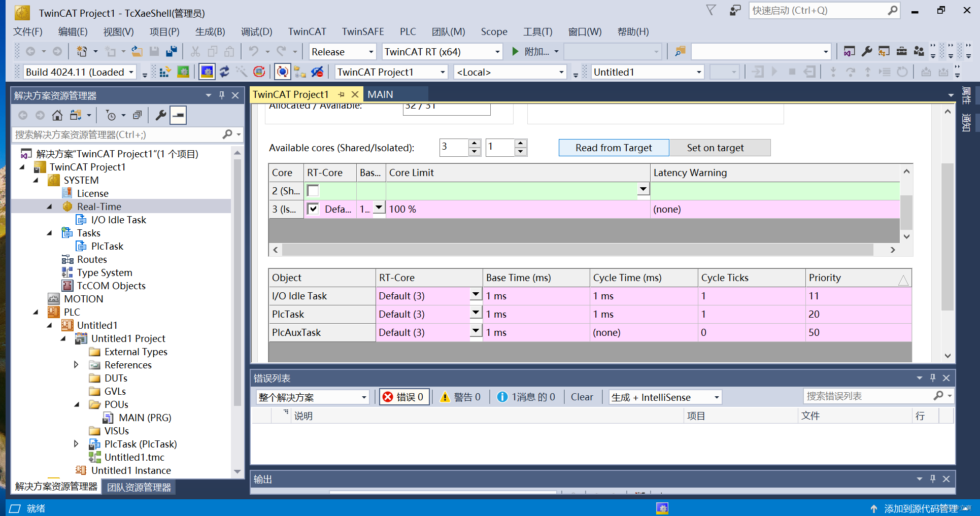This screenshot has height=516, width=980.
Task: Click the Save All toolbar icon
Action: (x=172, y=51)
